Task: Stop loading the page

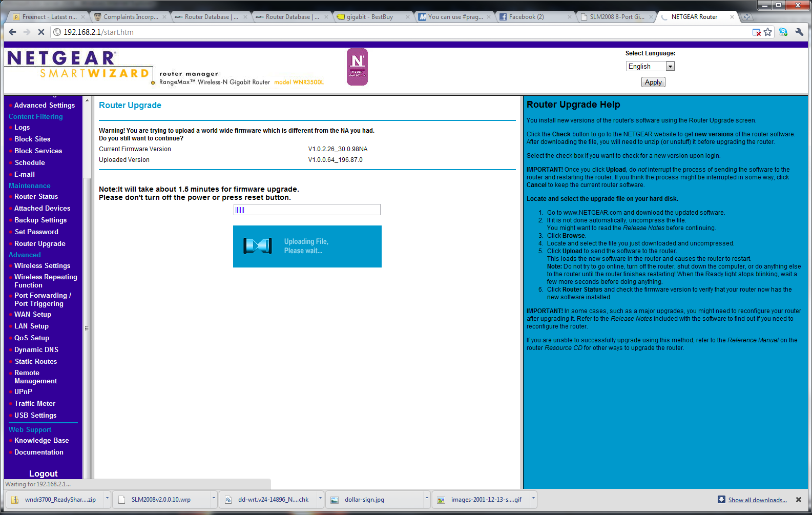Action: pyautogui.click(x=41, y=32)
